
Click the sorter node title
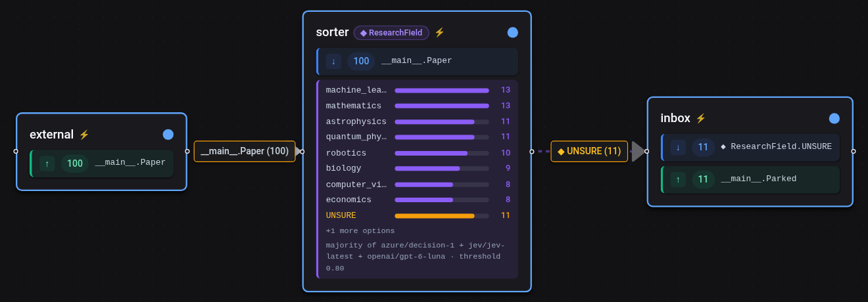(332, 32)
